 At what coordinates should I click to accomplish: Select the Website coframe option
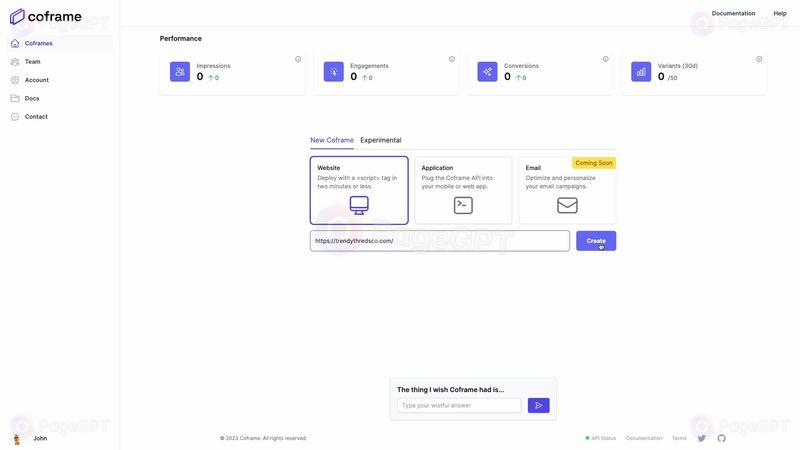[359, 190]
